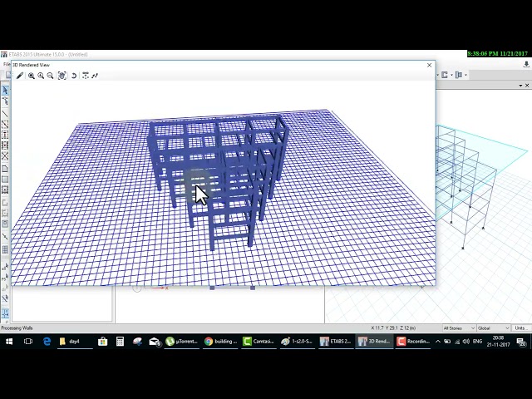Image resolution: width=532 pixels, height=399 pixels.
Task: Click the perspective toggle icon in rendered view toolbar
Action: [x=85, y=76]
